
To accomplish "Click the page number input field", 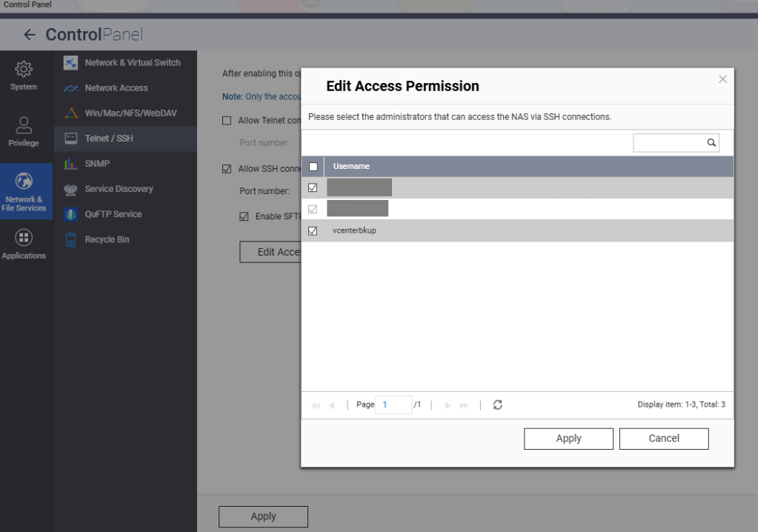I will (x=393, y=405).
